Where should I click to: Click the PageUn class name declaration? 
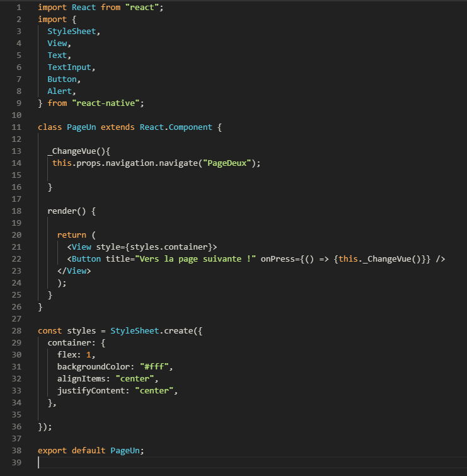pyautogui.click(x=81, y=127)
